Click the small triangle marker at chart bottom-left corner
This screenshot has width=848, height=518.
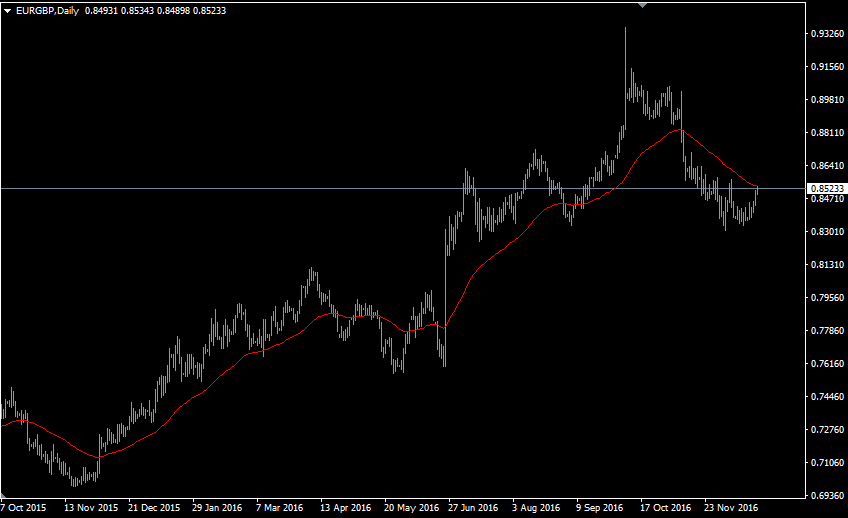[x=3, y=495]
